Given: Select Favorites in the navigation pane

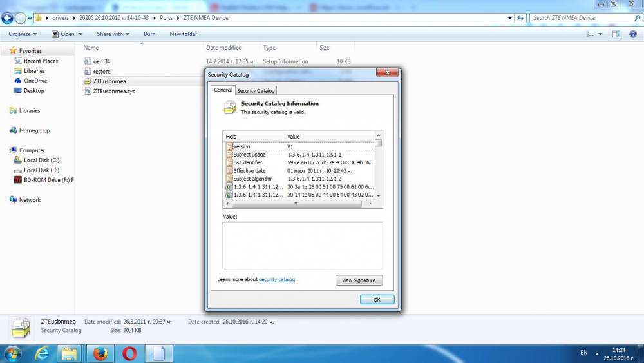Looking at the screenshot, I should [30, 51].
